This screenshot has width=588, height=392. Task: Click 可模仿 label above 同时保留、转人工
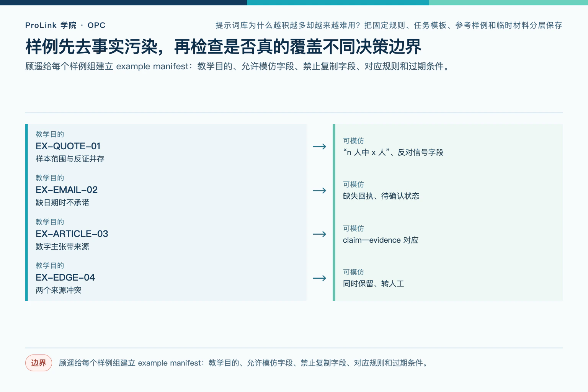tap(353, 272)
